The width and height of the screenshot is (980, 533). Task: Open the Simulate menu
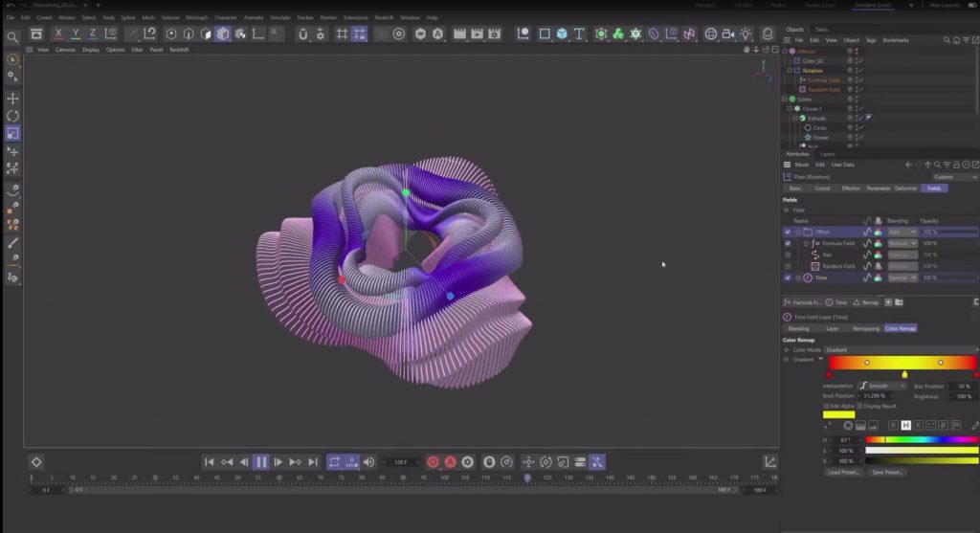[280, 17]
